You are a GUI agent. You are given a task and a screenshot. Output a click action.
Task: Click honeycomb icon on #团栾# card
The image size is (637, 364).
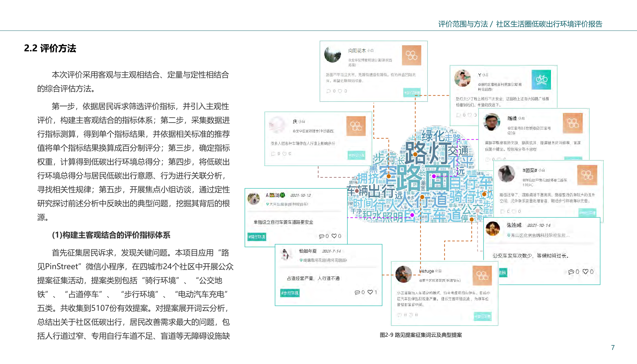click(587, 175)
